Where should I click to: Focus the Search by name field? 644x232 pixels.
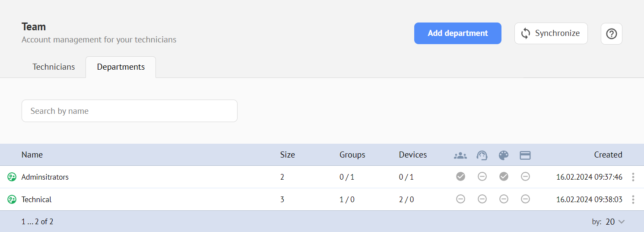click(129, 111)
